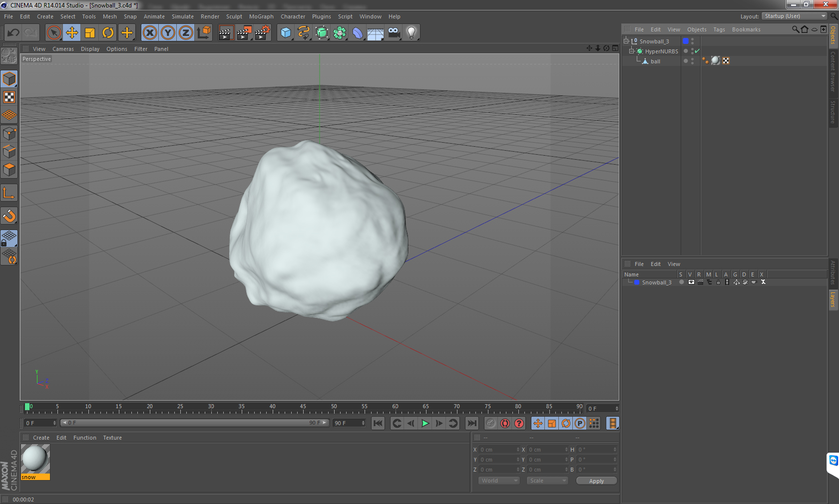Toggle Autokeying button
Screen dimensions: 839x504
[x=505, y=423]
